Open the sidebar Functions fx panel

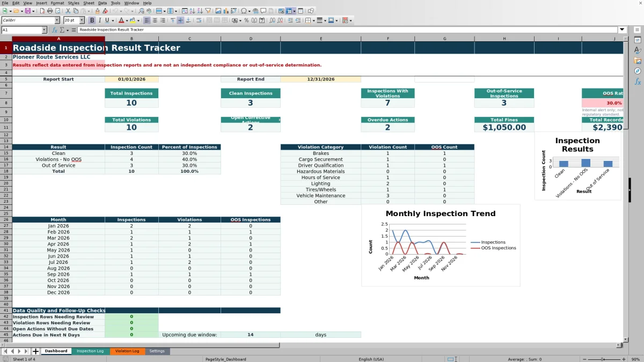tap(638, 82)
